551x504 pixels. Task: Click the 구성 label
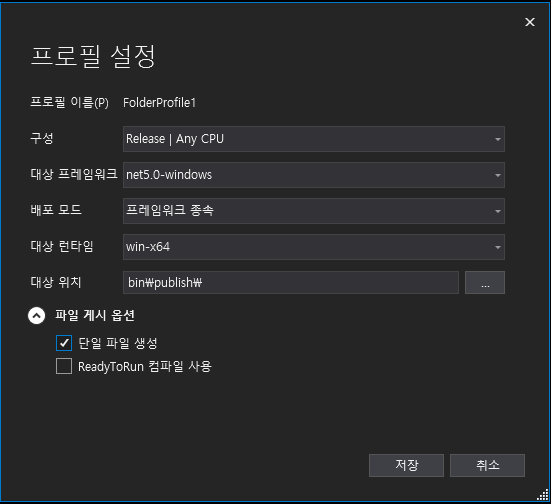[x=42, y=138]
